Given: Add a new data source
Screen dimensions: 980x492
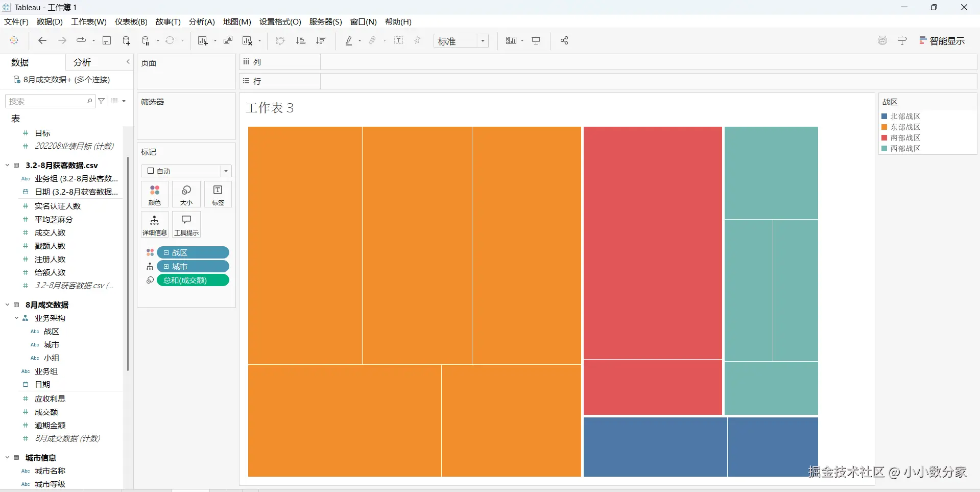Looking at the screenshot, I should coord(126,40).
